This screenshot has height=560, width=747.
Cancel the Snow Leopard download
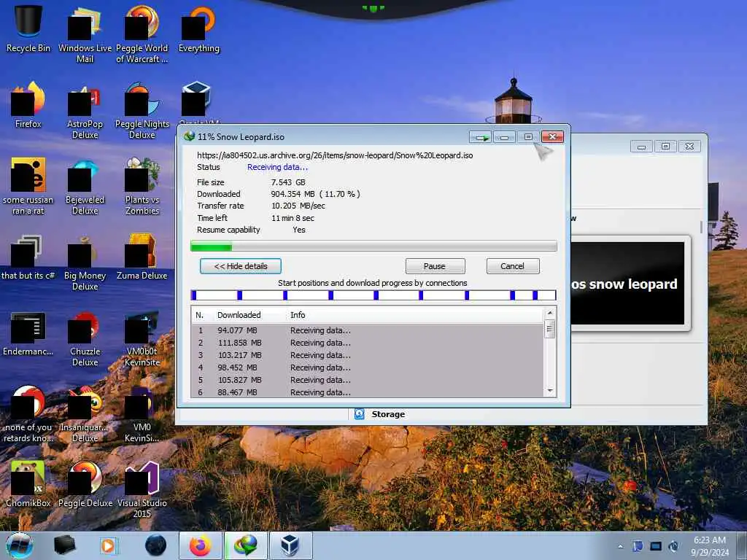(x=513, y=266)
